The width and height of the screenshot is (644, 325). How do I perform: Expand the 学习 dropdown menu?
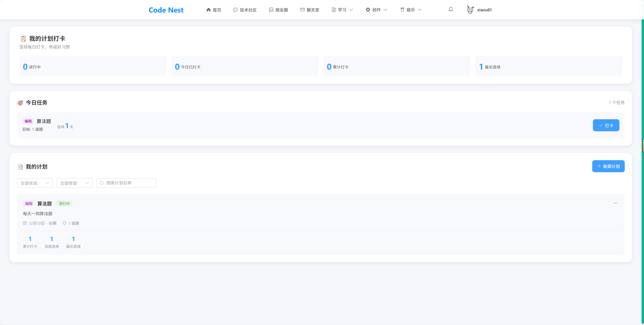(342, 10)
